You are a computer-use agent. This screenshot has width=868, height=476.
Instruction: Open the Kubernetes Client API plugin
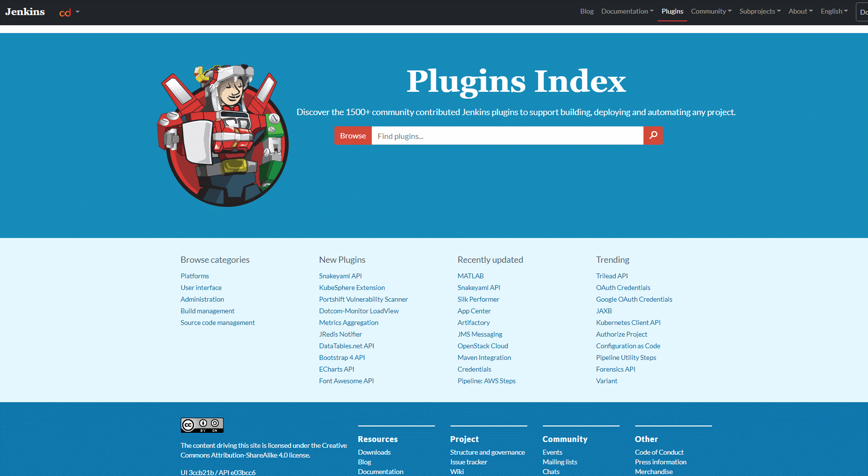(628, 323)
